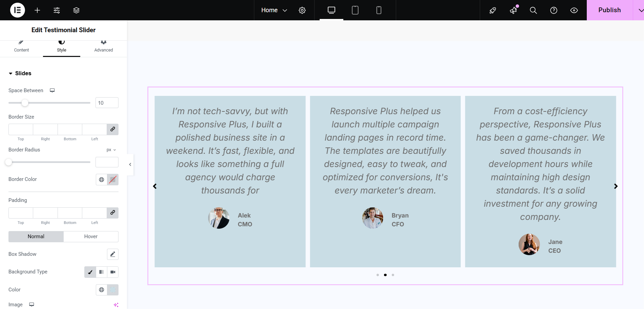This screenshot has width=644, height=309.
Task: Choose video background type icon
Action: click(x=113, y=272)
